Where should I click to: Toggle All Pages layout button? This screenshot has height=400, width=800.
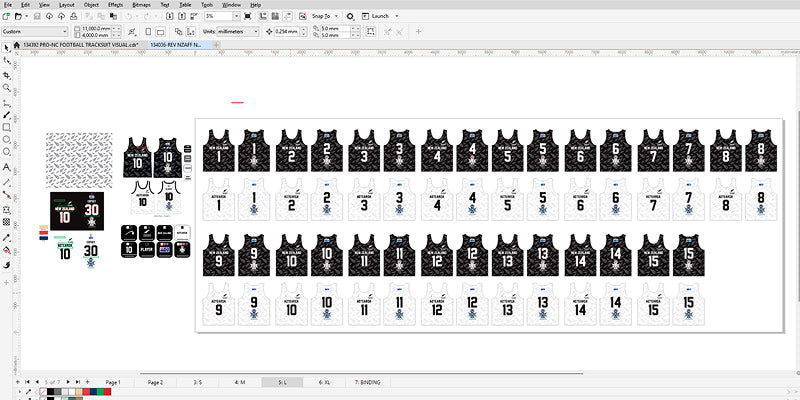tap(178, 32)
